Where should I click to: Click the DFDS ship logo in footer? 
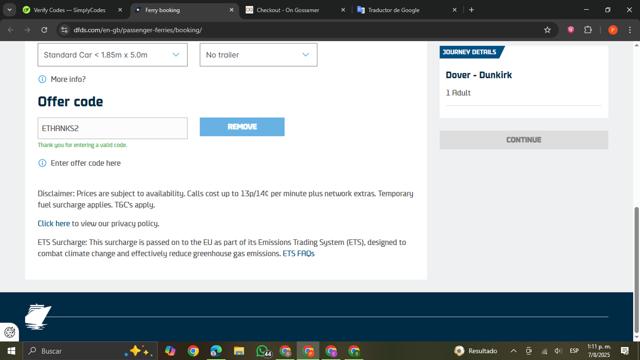38,317
